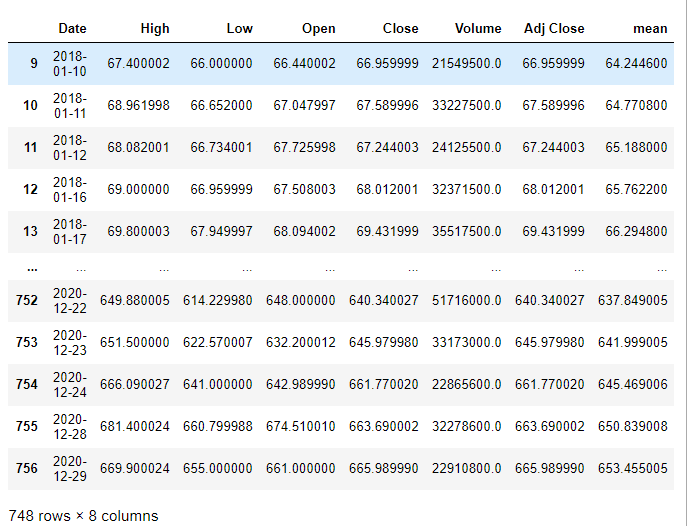Click the date 2018-01-12
The image size is (687, 526).
[70, 148]
